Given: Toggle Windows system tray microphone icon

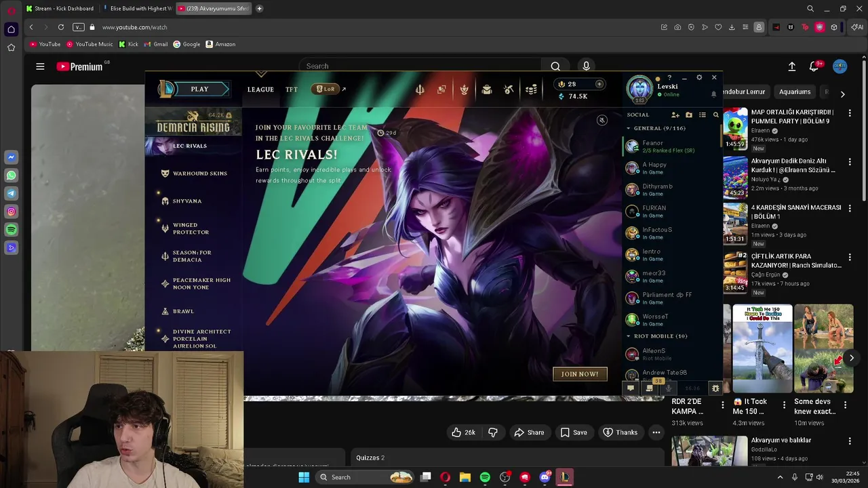Looking at the screenshot, I should tap(795, 477).
